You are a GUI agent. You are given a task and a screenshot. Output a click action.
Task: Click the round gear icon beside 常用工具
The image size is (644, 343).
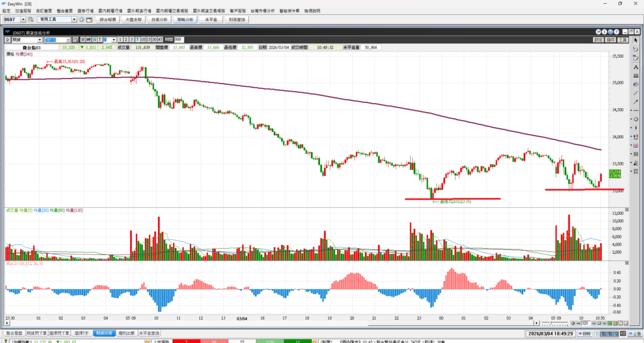[x=82, y=19]
